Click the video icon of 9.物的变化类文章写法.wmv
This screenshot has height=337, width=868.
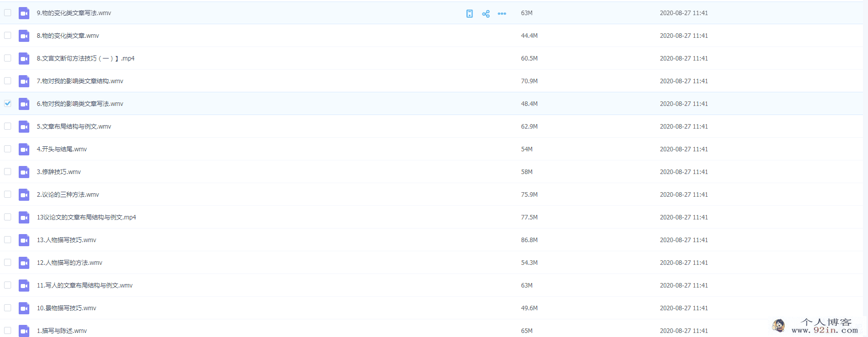click(x=24, y=13)
